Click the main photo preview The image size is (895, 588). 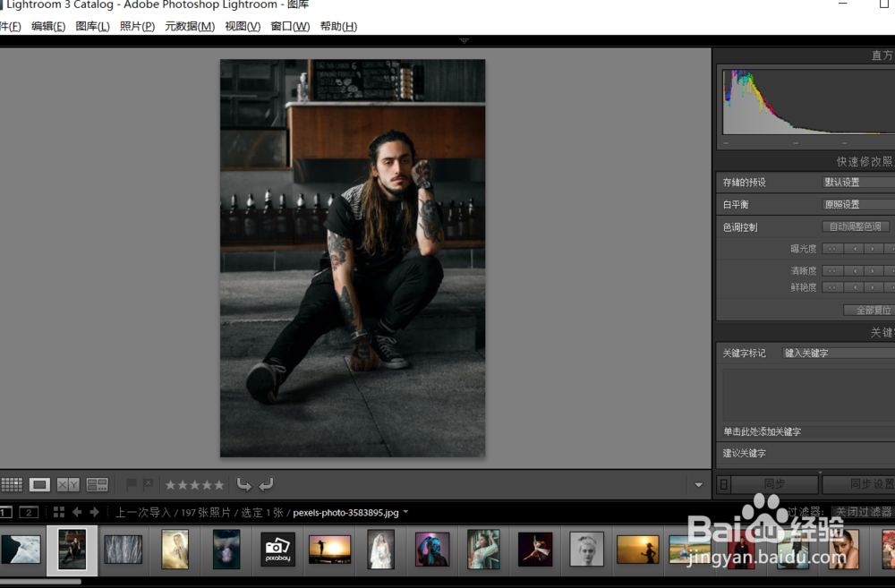[x=353, y=258]
